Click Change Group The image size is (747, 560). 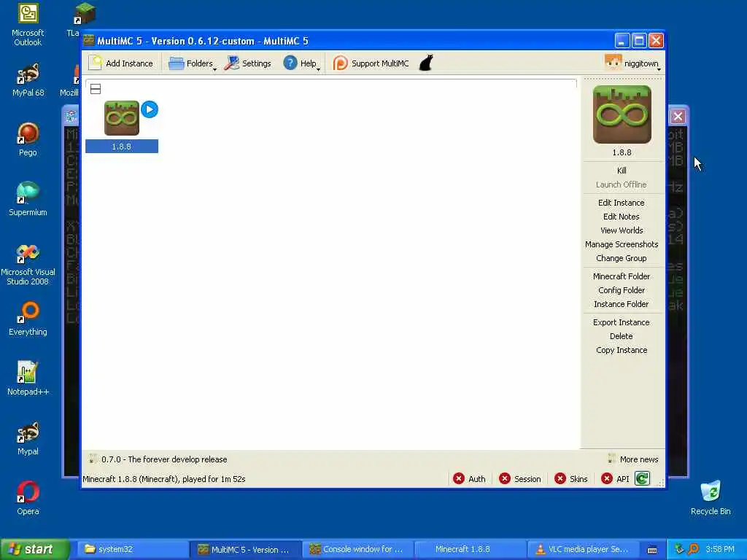pos(622,257)
